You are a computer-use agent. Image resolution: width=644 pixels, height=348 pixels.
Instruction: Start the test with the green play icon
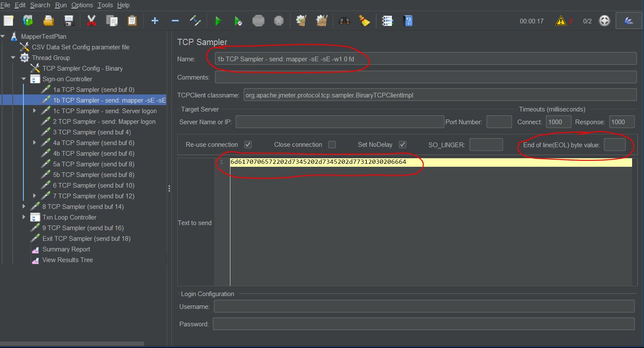tap(218, 20)
